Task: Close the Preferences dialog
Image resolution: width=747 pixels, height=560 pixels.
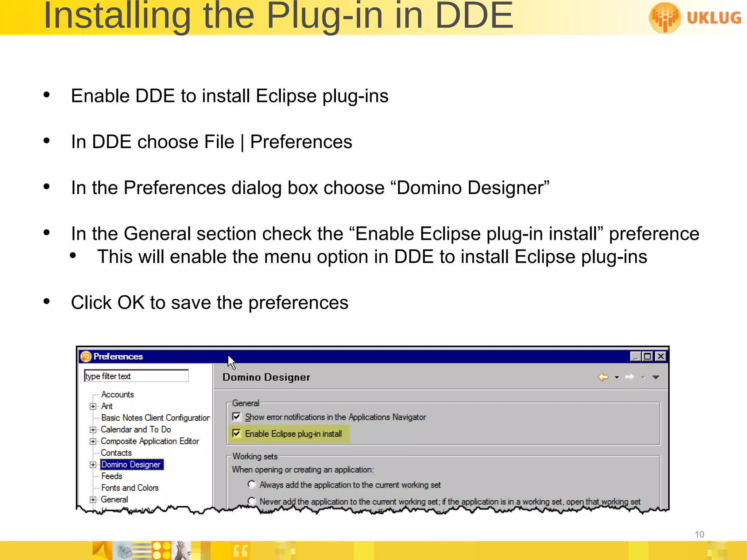Action: click(661, 356)
